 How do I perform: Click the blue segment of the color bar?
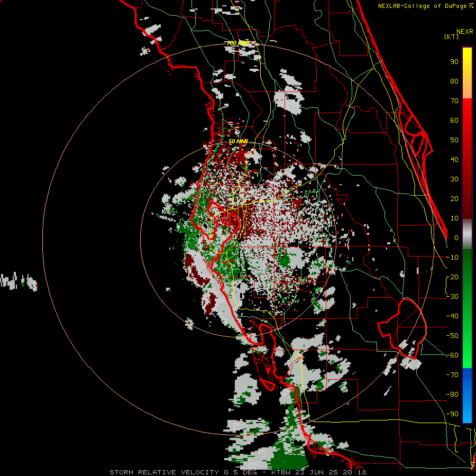click(467, 395)
